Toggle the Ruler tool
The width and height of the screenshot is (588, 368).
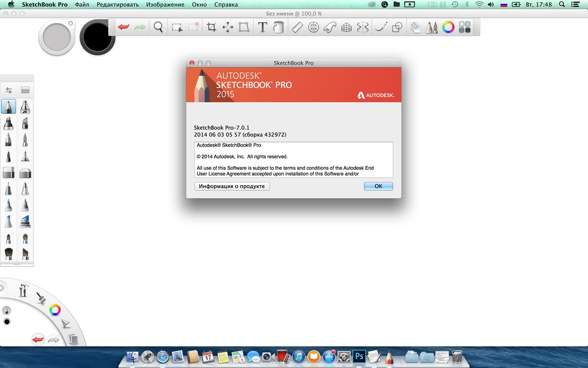coord(297,27)
